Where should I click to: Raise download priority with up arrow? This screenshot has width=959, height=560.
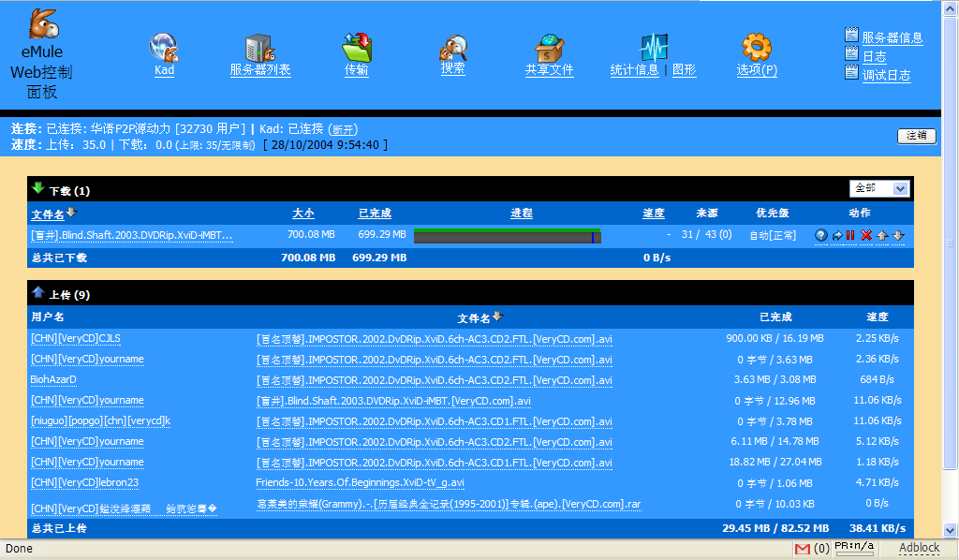882,235
